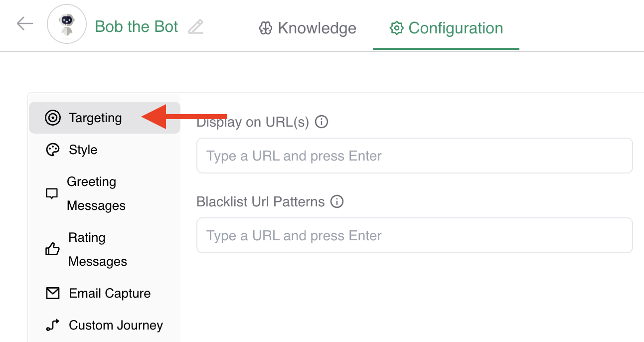This screenshot has width=644, height=342.
Task: Open the Style settings section
Action: coord(83,150)
